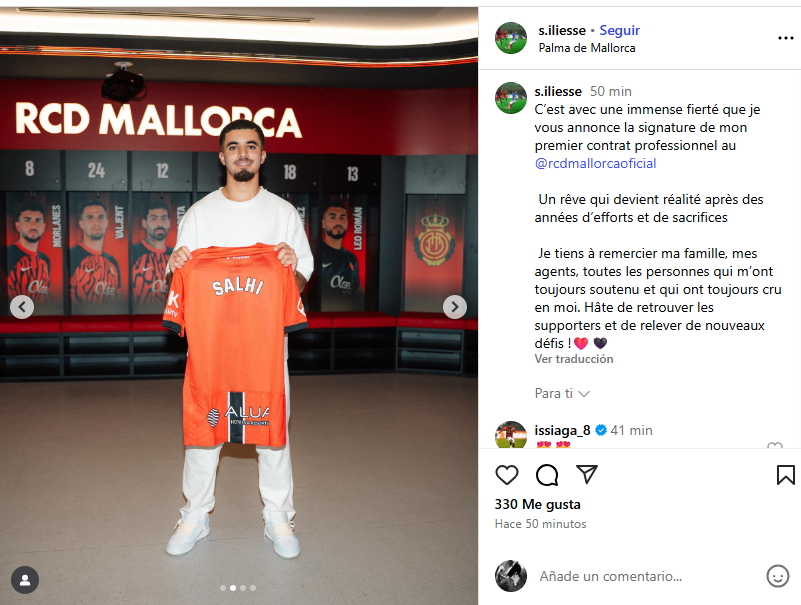
Task: Share the post via paper plane icon
Action: [586, 474]
